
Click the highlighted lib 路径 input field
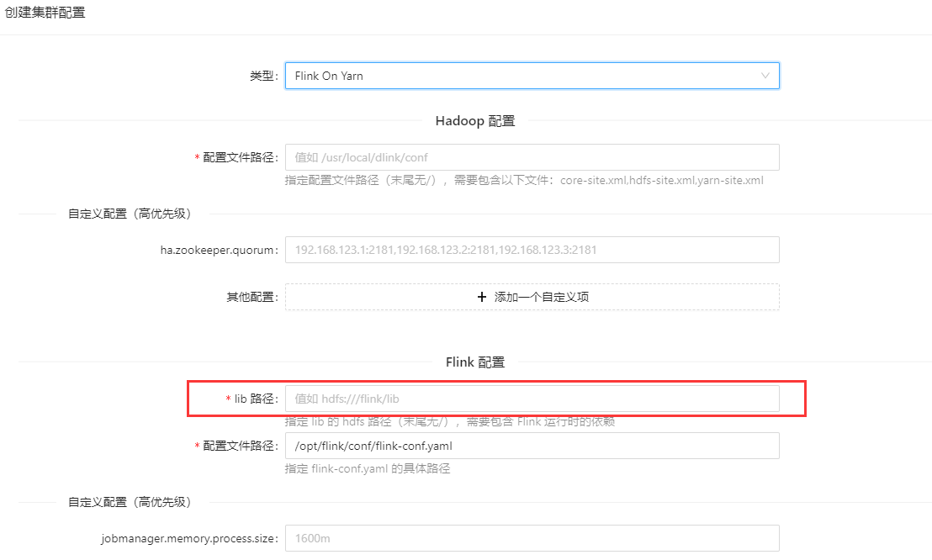[x=532, y=399]
